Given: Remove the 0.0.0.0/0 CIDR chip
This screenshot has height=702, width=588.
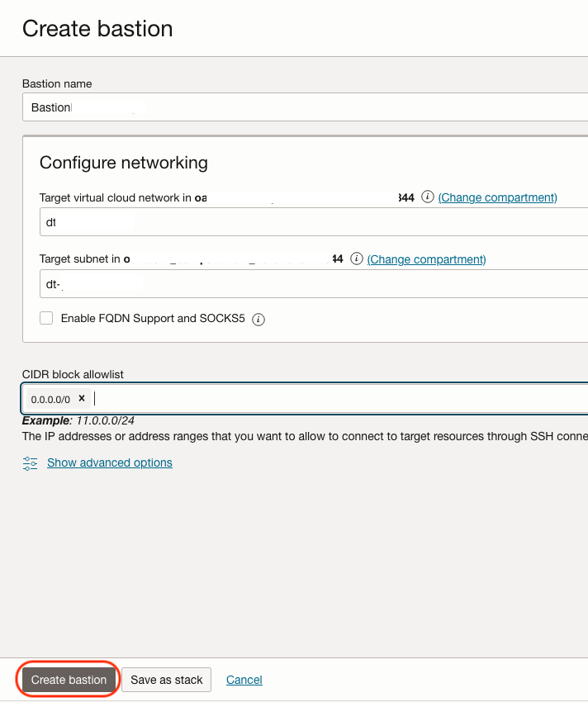Looking at the screenshot, I should pyautogui.click(x=82, y=398).
